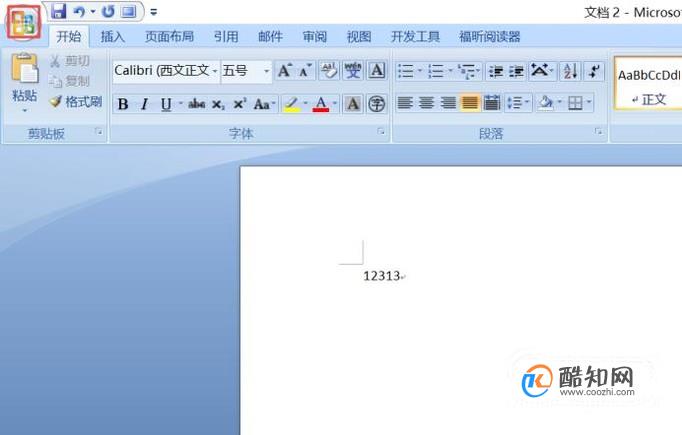
Task: Open the line spacing menu
Action: click(x=518, y=103)
